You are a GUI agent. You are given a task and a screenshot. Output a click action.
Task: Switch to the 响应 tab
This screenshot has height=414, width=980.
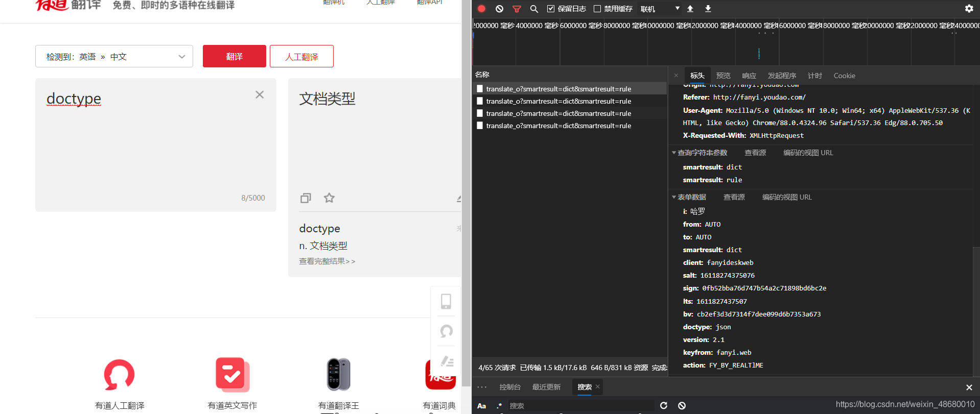(x=749, y=76)
